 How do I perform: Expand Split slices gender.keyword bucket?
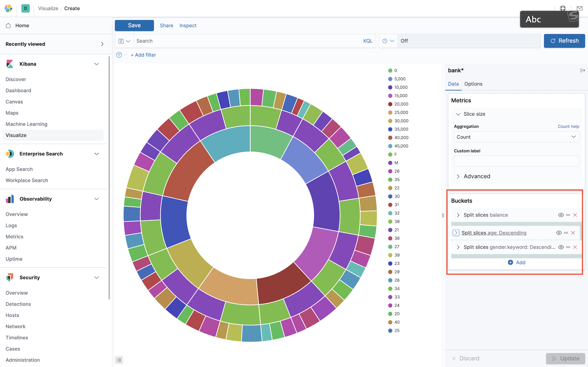(458, 247)
